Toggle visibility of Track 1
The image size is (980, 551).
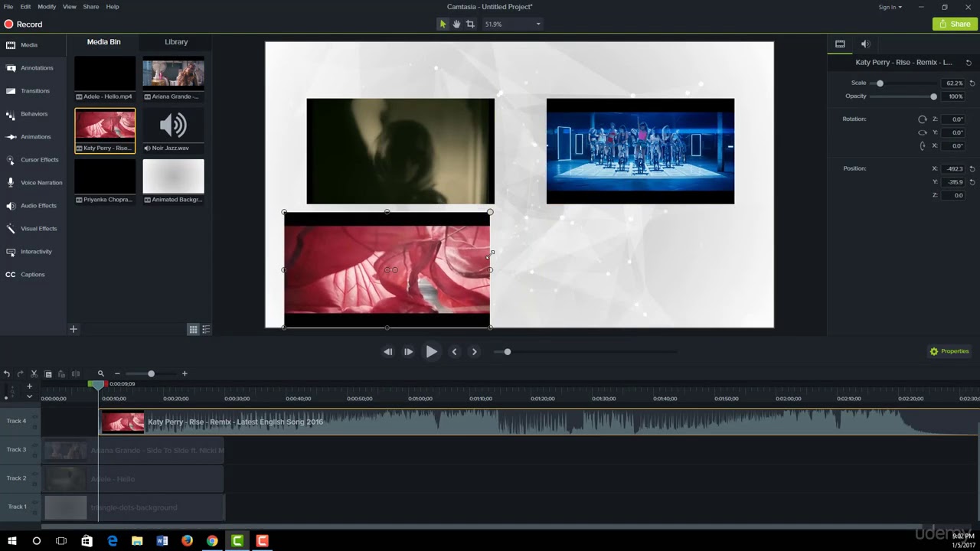click(35, 504)
